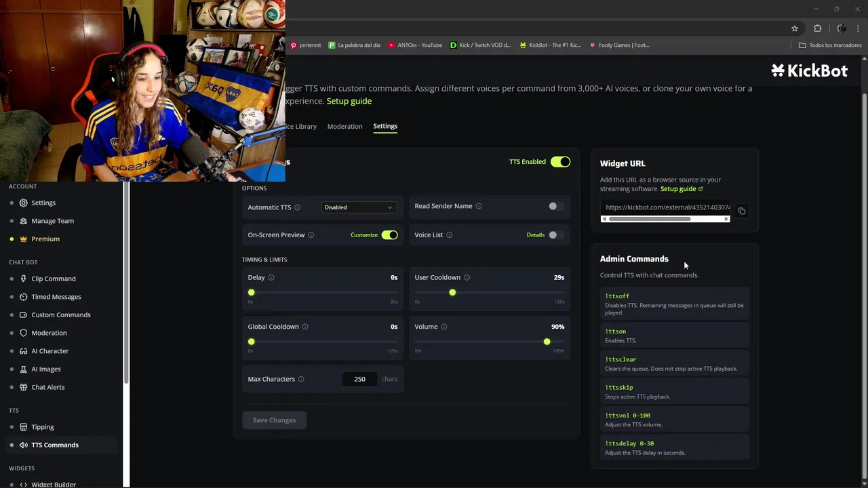Toggle the TTS Enabled switch
868x488 pixels.
pos(560,162)
